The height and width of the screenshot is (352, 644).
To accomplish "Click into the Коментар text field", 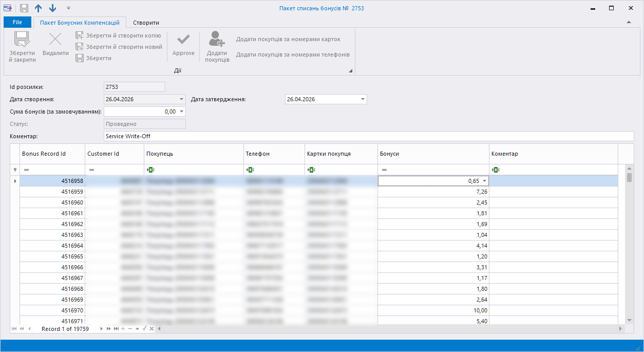I will pos(369,136).
